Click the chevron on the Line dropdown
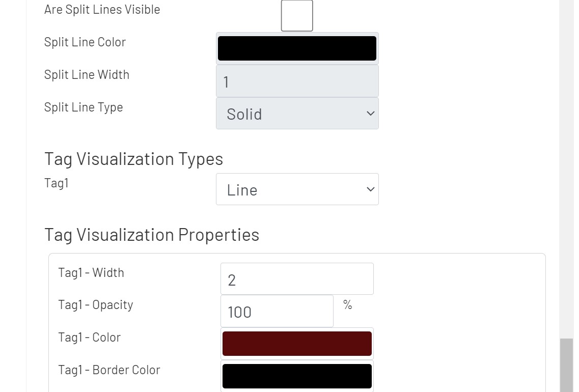This screenshot has height=392, width=579. tap(370, 189)
